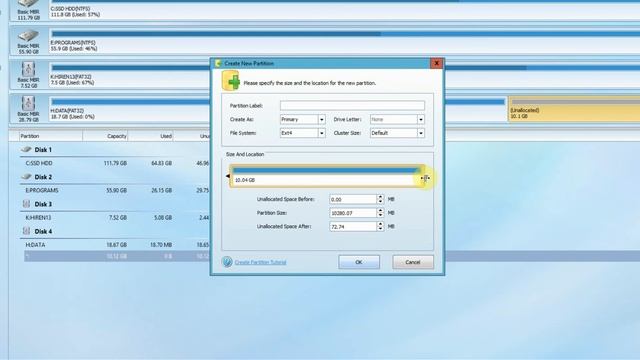Select the C:SSD HDD(NTFS) partition bar
The width and height of the screenshot is (640, 360).
coord(344,9)
